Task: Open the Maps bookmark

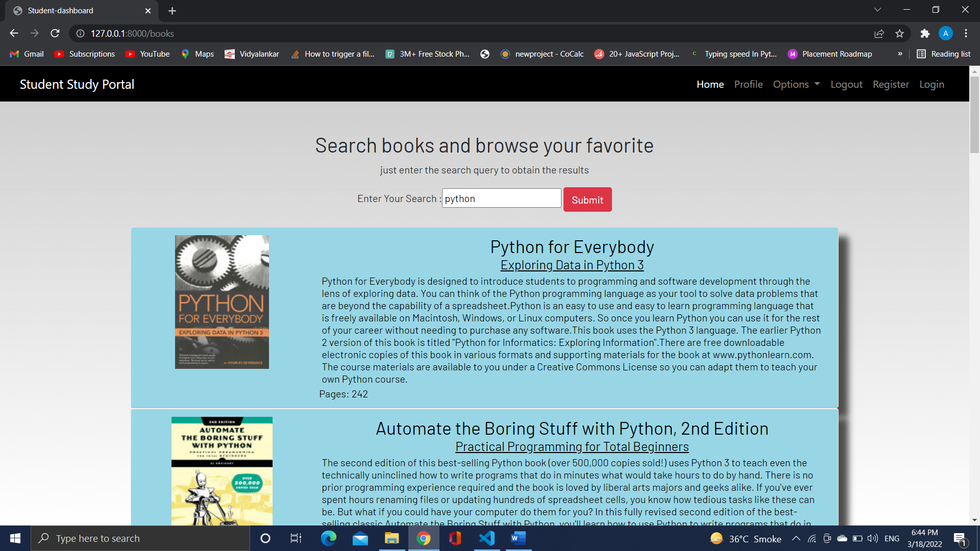Action: click(x=197, y=54)
